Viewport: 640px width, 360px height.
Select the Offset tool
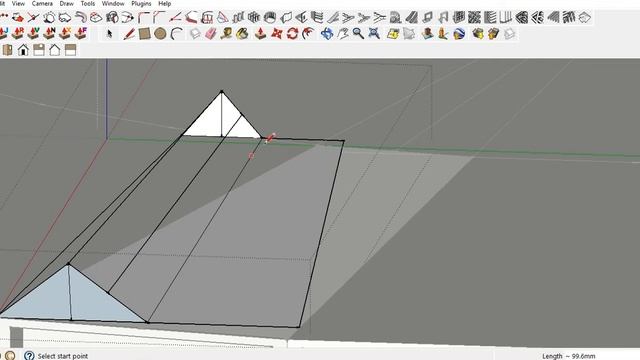click(308, 33)
